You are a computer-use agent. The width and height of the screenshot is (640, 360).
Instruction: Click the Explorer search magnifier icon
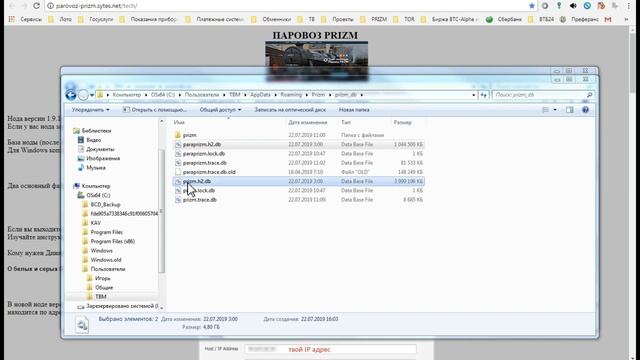point(589,95)
